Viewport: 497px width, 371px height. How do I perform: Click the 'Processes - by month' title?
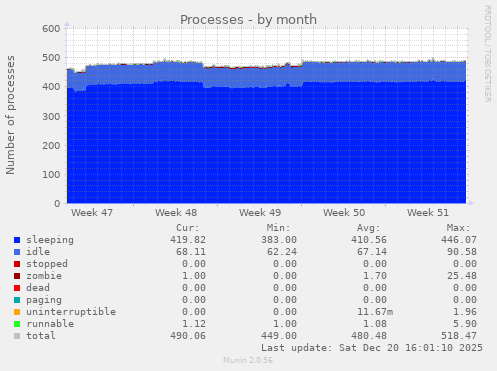click(x=248, y=20)
